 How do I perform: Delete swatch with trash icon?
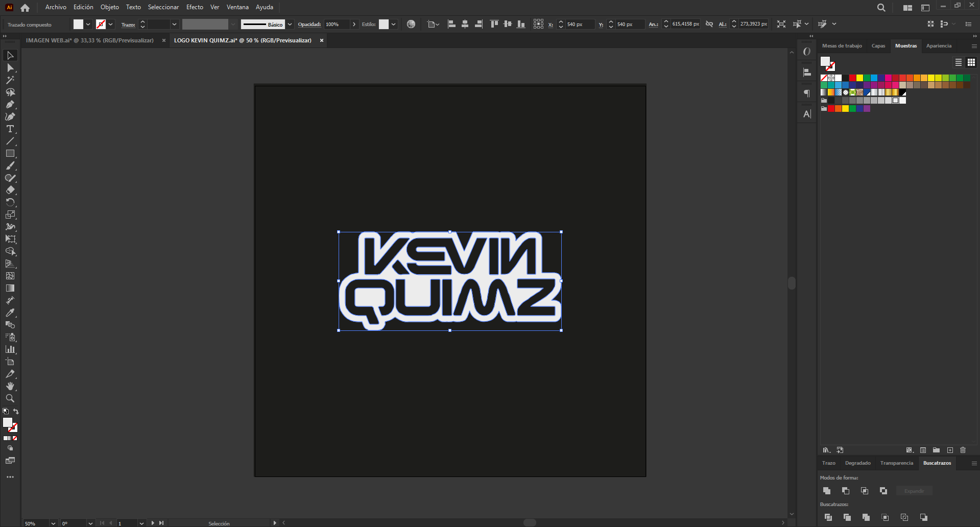click(963, 450)
